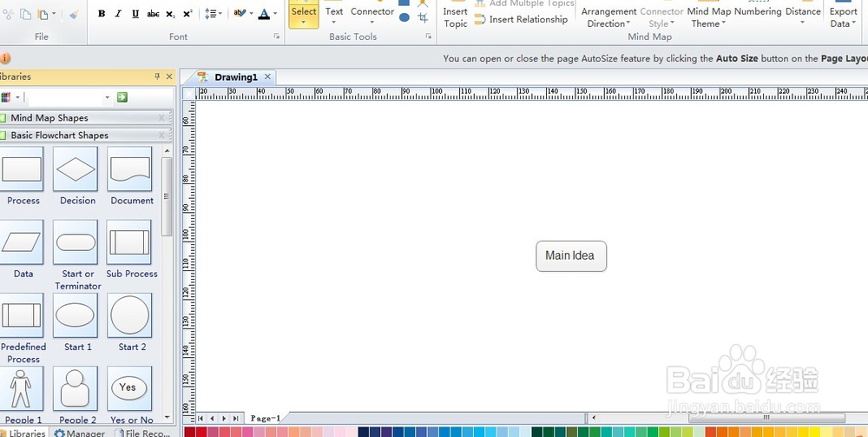Open the Text tool dropdown
Image resolution: width=868 pixels, height=437 pixels.
(x=334, y=23)
